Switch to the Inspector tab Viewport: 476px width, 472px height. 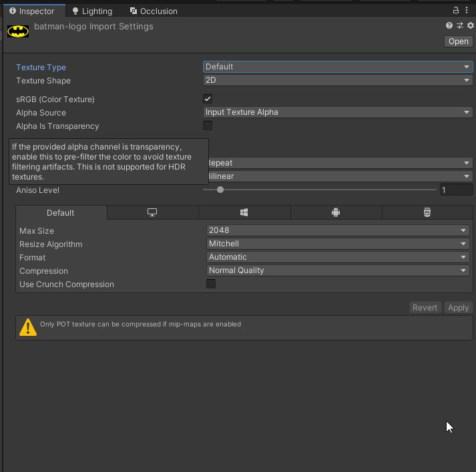click(34, 11)
